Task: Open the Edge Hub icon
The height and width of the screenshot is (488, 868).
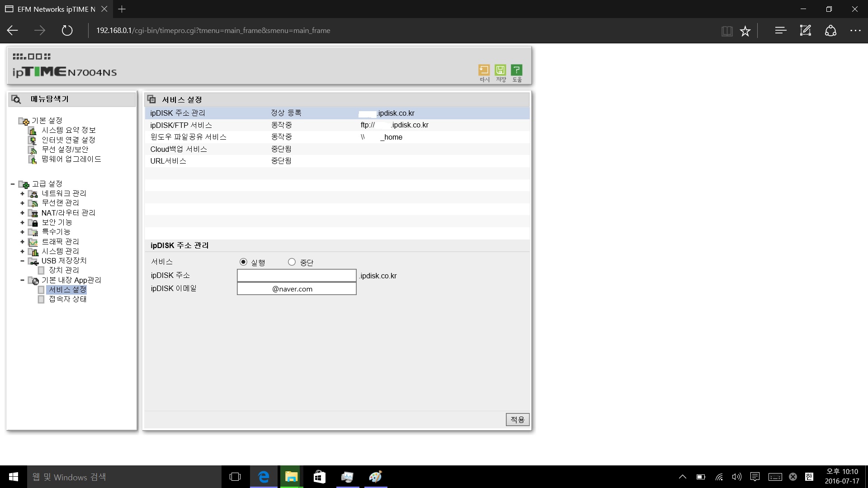Action: 781,31
